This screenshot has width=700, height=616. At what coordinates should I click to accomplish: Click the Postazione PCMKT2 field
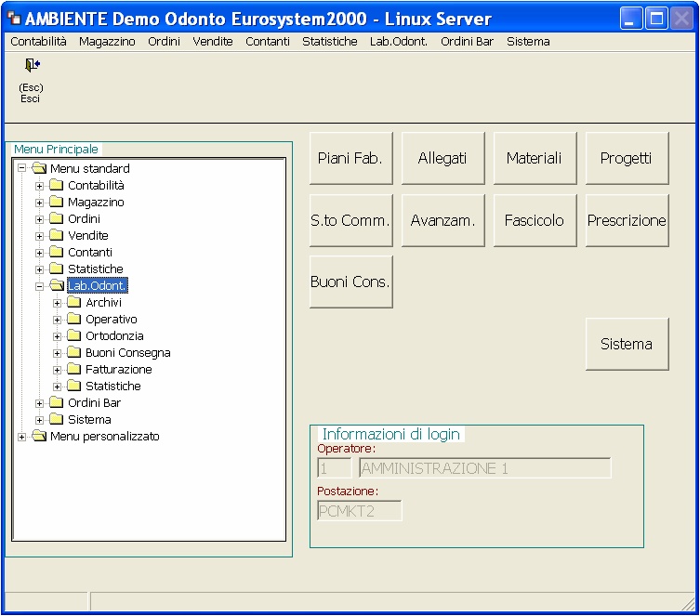tap(360, 510)
